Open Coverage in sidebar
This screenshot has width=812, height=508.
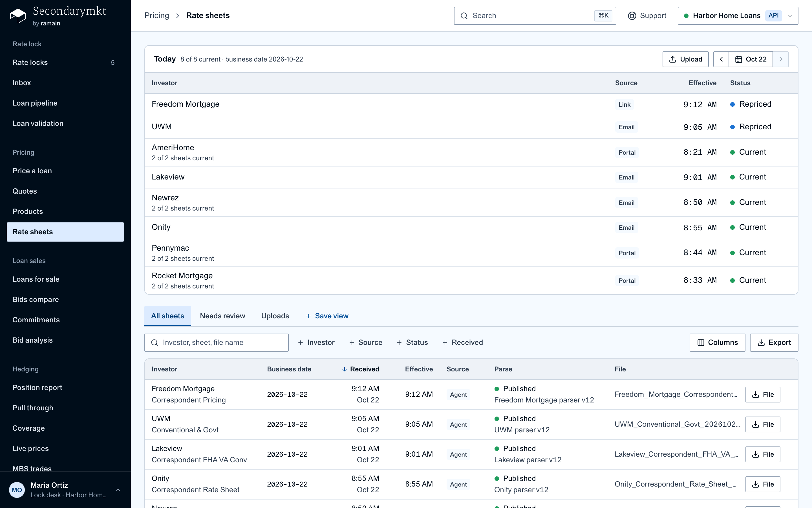pos(65,428)
